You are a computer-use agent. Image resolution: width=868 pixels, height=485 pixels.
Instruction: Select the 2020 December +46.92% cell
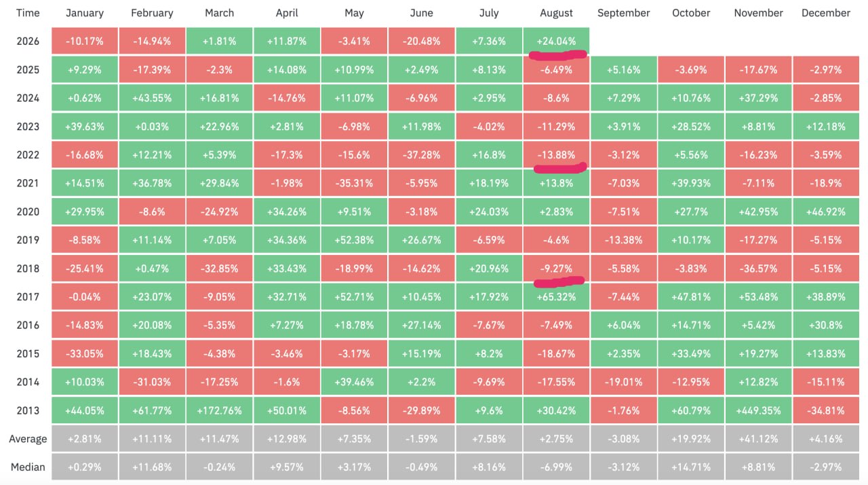pos(825,212)
